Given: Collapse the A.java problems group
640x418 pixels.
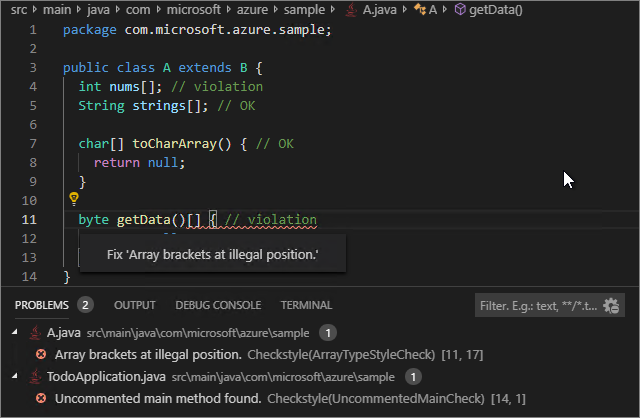Looking at the screenshot, I should pos(15,332).
